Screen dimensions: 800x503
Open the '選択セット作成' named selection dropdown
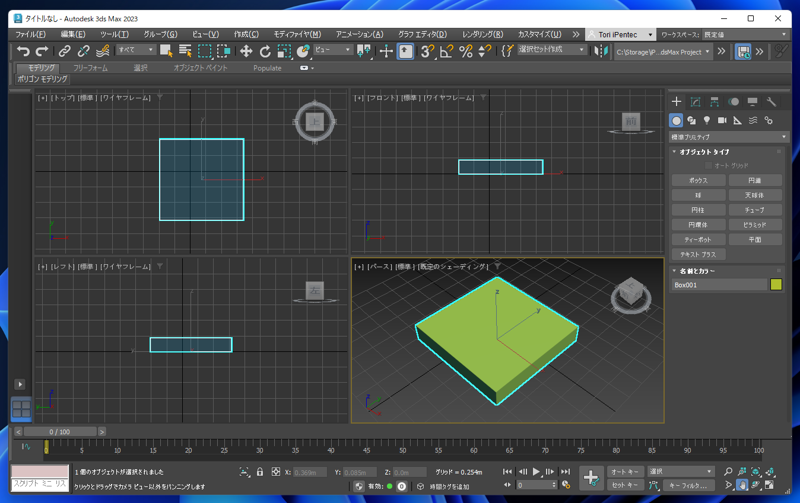coord(552,49)
